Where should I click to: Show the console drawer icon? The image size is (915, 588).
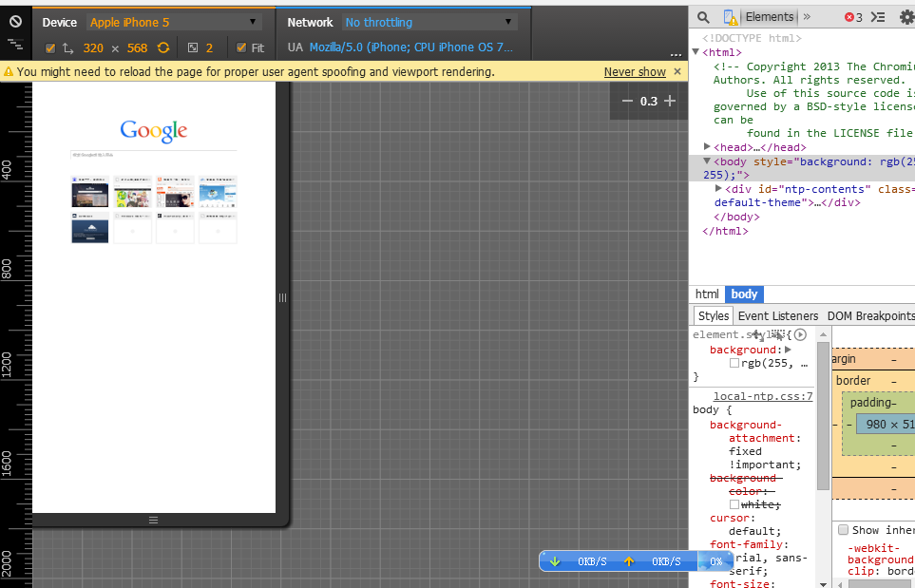[878, 17]
